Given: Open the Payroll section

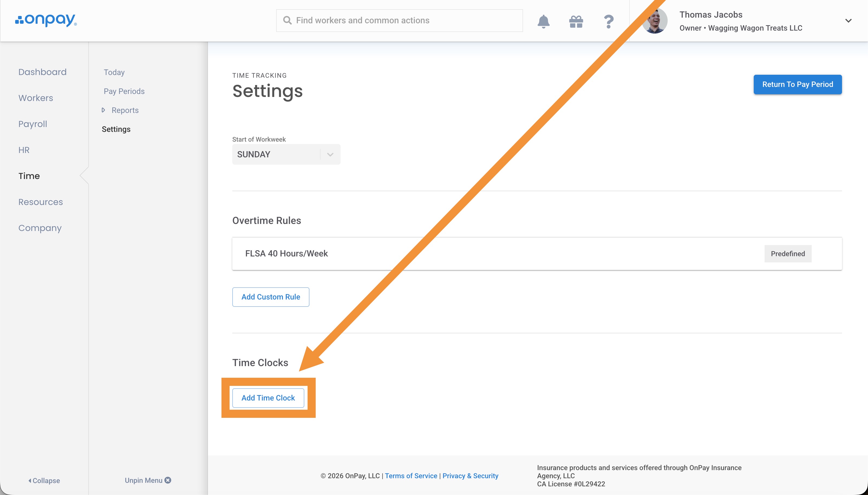Looking at the screenshot, I should pos(33,124).
